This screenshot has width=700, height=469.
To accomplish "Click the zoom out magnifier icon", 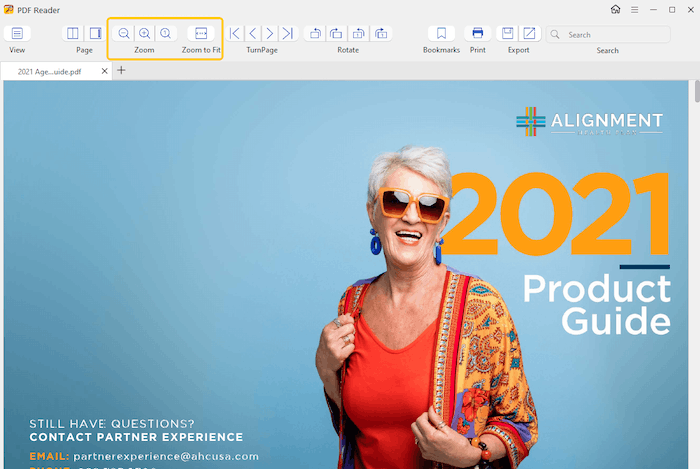I will (124, 33).
